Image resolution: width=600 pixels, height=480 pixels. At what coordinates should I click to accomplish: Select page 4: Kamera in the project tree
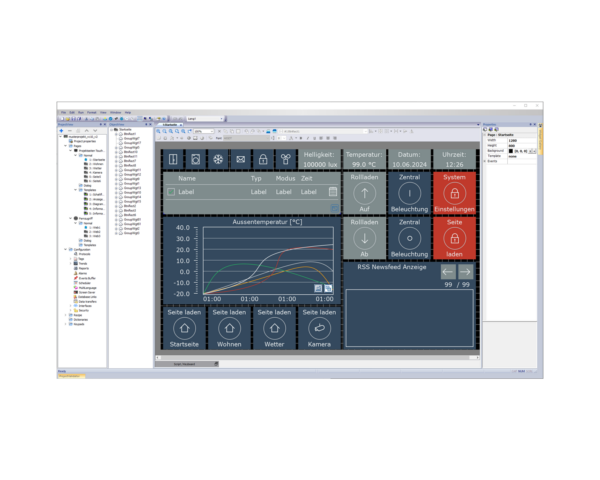click(x=95, y=173)
